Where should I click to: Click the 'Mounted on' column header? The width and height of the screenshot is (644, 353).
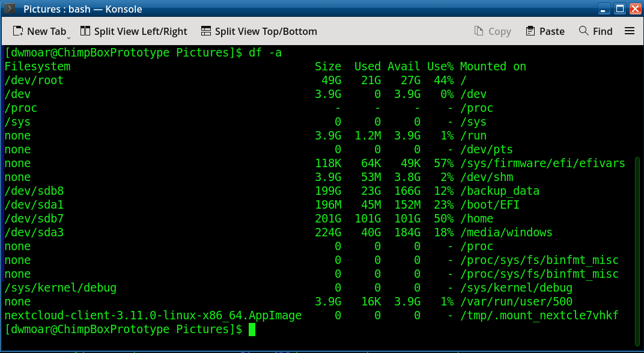click(x=493, y=67)
